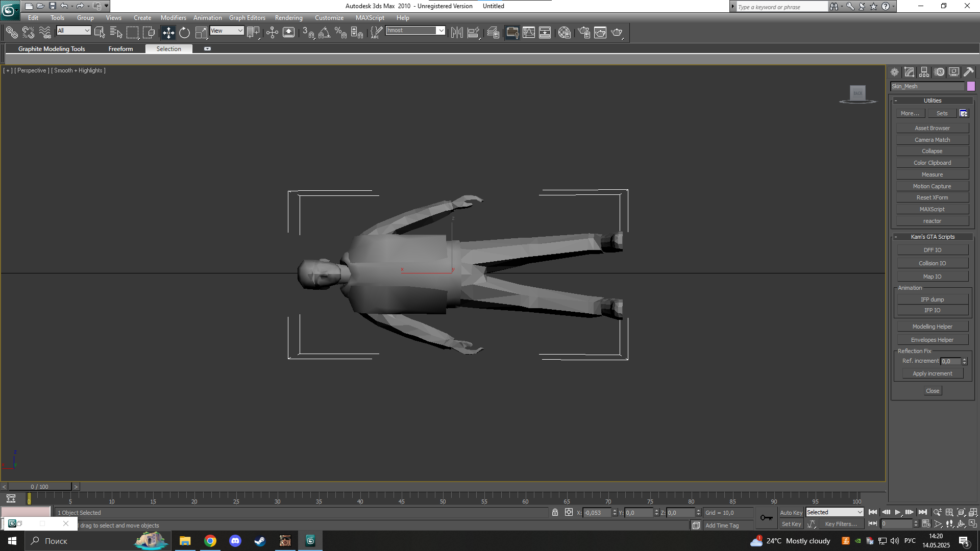Open the Curve Editor toolbar icon

pyautogui.click(x=529, y=33)
